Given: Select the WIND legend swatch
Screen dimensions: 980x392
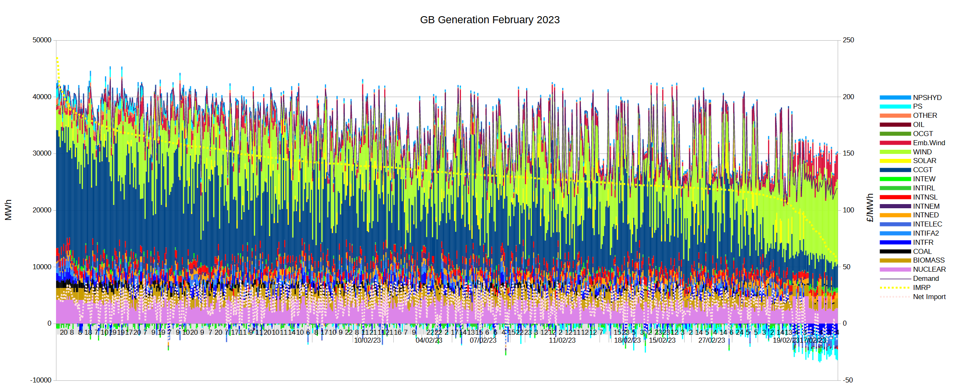Looking at the screenshot, I should pos(895,152).
